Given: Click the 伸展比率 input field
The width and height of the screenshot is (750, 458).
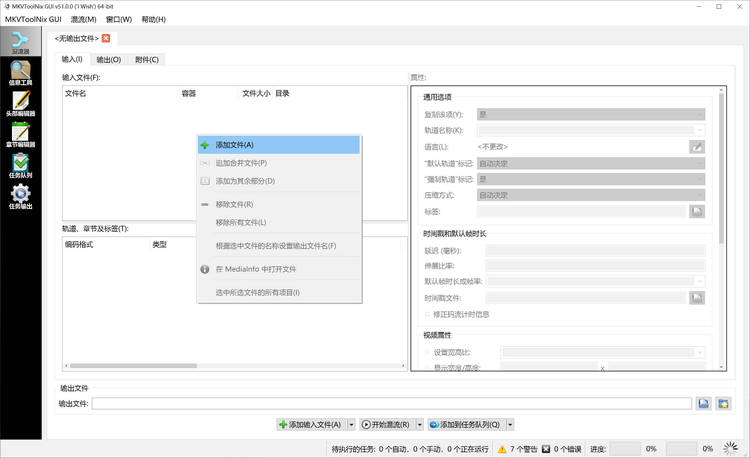Looking at the screenshot, I should (x=596, y=266).
